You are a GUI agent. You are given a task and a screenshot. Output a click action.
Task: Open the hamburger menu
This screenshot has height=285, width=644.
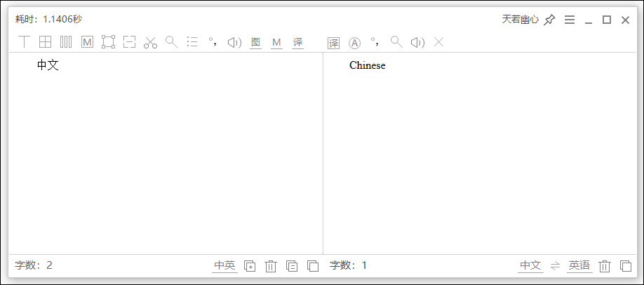[570, 20]
